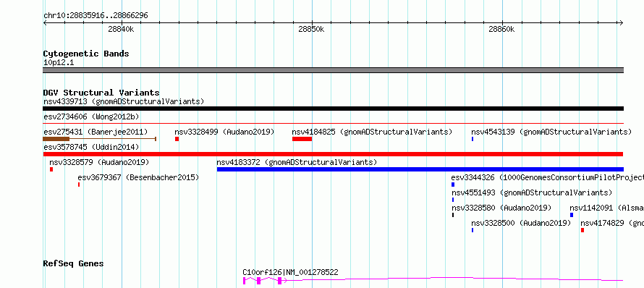Click the 28850k ruler position
The image size is (644, 288).
click(x=311, y=29)
